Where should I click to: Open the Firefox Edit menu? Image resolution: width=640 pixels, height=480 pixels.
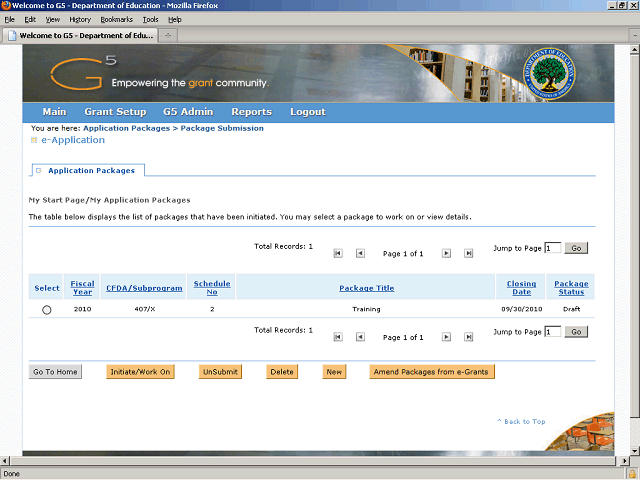pyautogui.click(x=30, y=20)
